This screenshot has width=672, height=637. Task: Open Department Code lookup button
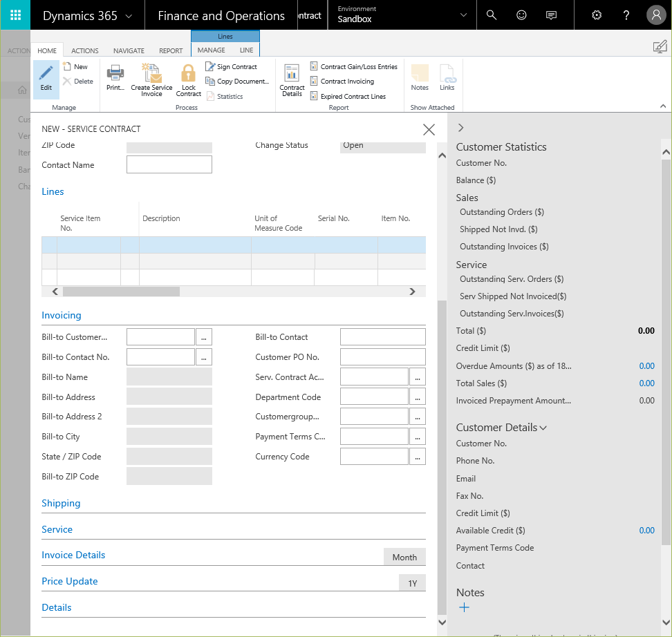click(x=418, y=397)
